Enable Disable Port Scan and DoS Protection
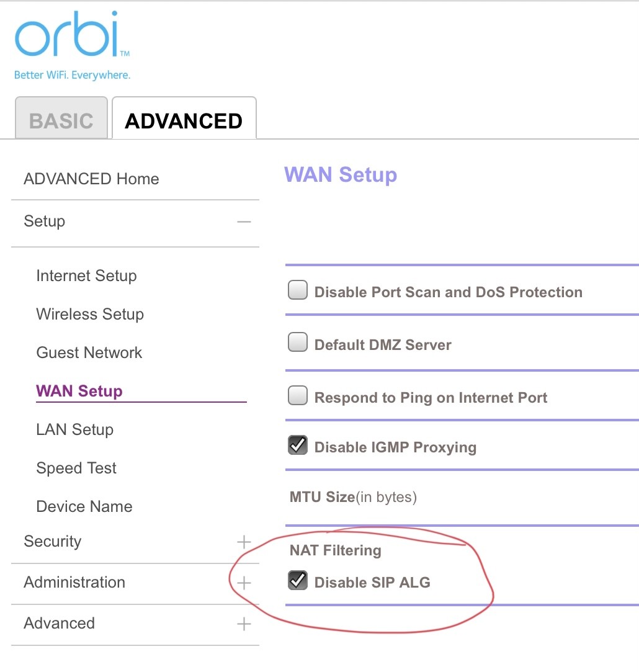This screenshot has height=672, width=639. [298, 290]
